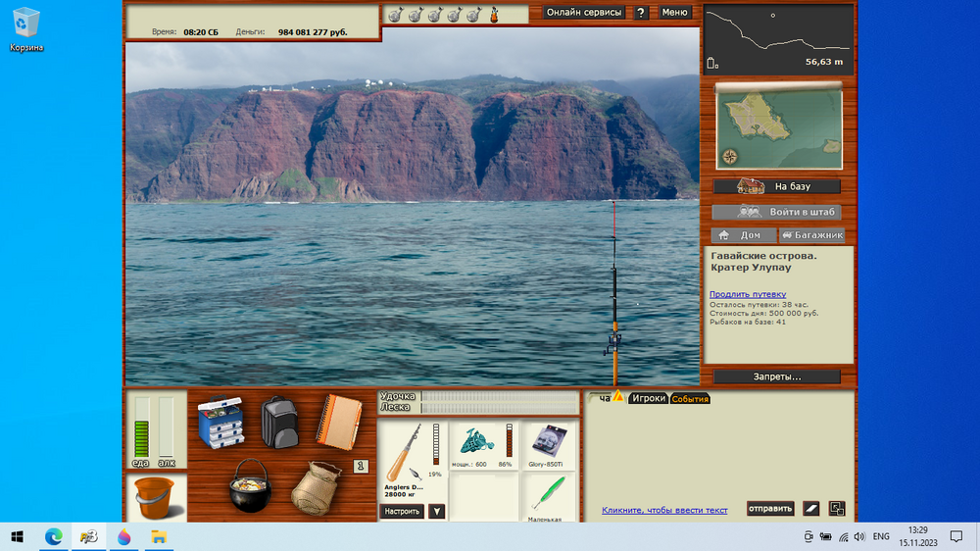The image size is (980, 551).
Task: Click the еда food level bar
Action: tap(142, 428)
